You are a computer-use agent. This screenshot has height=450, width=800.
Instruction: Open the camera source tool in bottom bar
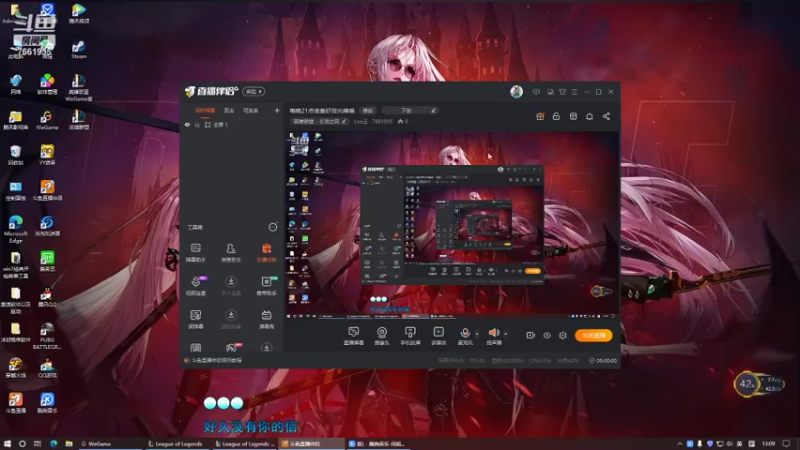pyautogui.click(x=382, y=336)
